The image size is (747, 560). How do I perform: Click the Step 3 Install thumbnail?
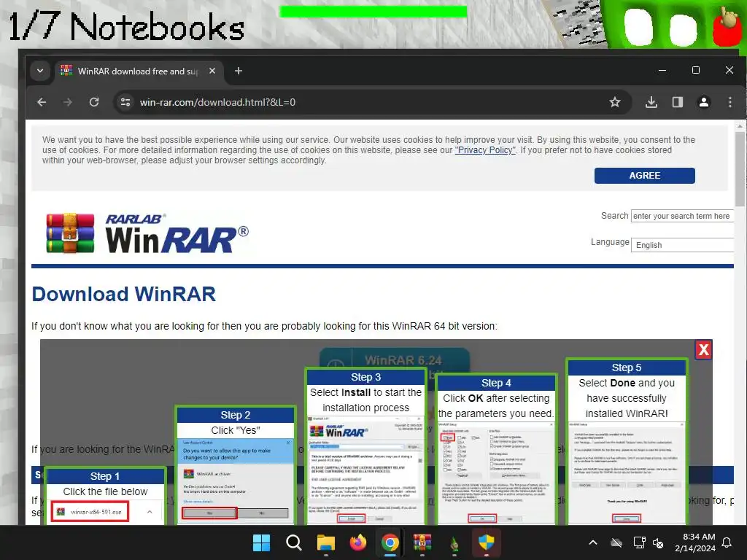coord(366,446)
